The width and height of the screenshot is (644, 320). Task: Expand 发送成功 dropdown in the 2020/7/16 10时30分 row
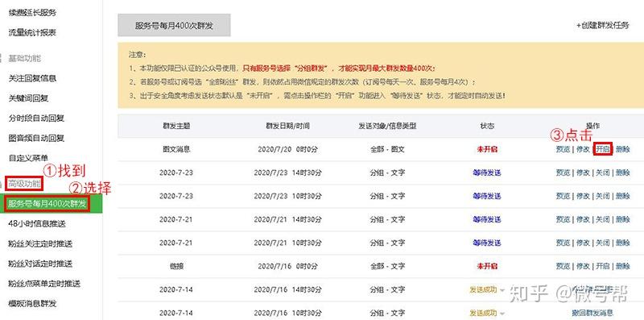[x=487, y=313]
